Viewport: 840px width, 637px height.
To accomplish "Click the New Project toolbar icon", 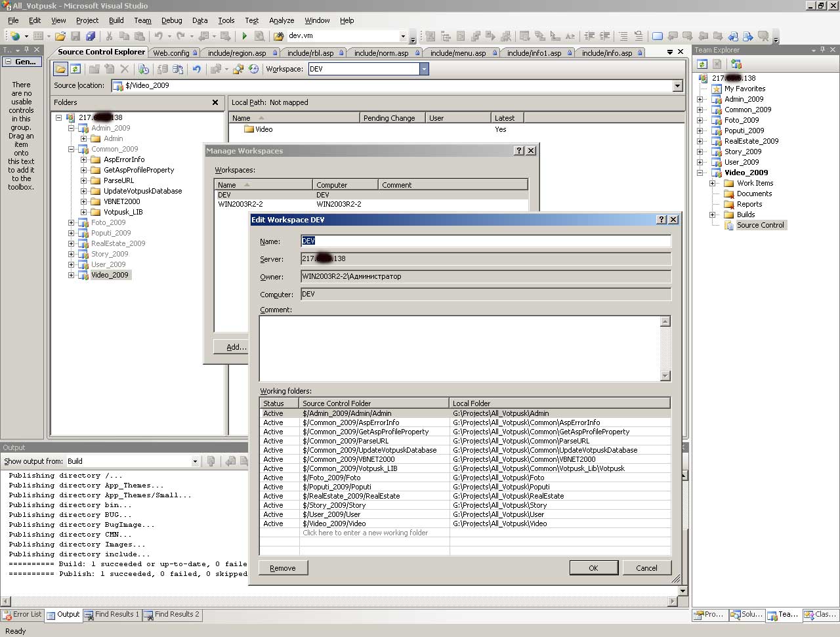I will coord(14,36).
